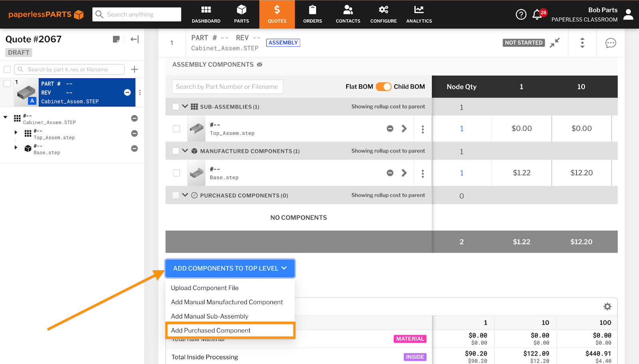The width and height of the screenshot is (639, 364).
Task: Open the comments speech bubble icon
Action: click(611, 43)
